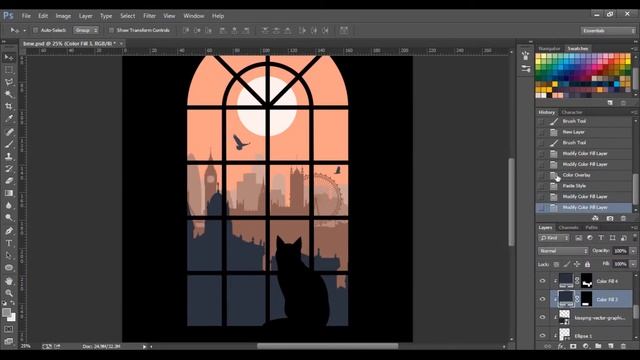Open the Image menu
The image size is (640, 360).
click(x=63, y=16)
